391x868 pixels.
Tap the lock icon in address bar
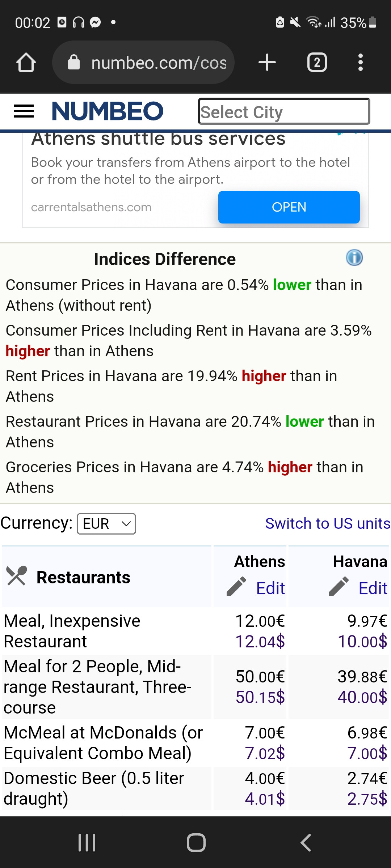tap(74, 63)
